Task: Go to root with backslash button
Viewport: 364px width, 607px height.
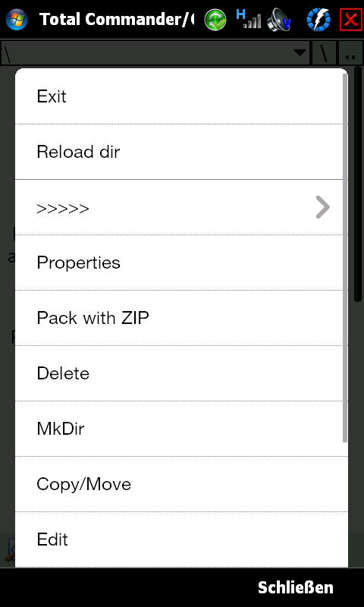Action: tap(324, 53)
